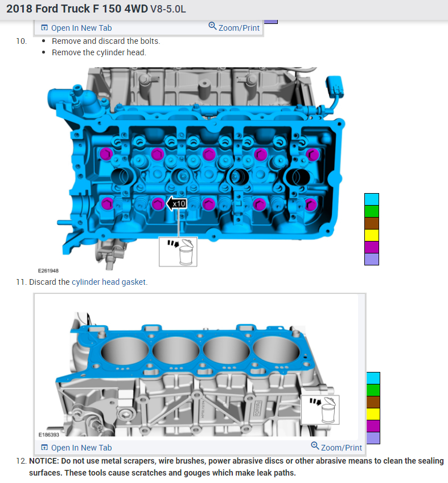The height and width of the screenshot is (483, 448).
Task: Click the V8-5.0L engine label
Action: pos(168,9)
